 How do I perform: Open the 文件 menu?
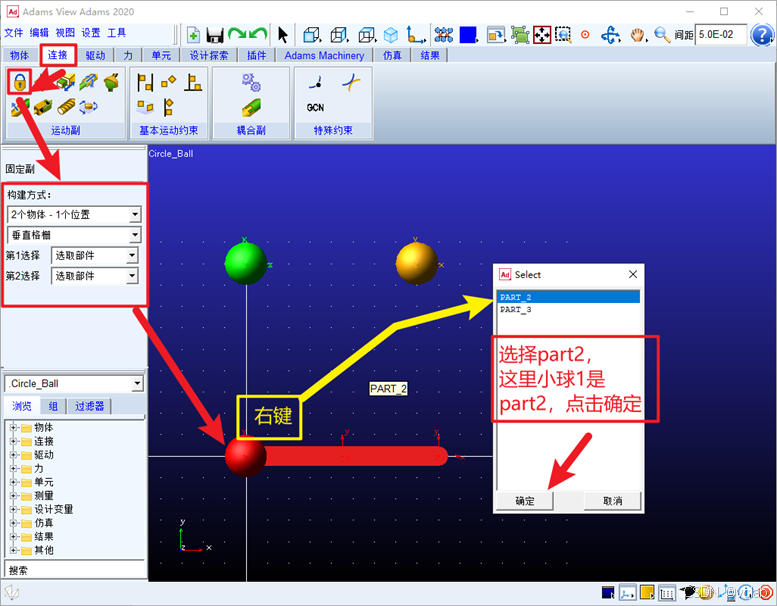(13, 33)
